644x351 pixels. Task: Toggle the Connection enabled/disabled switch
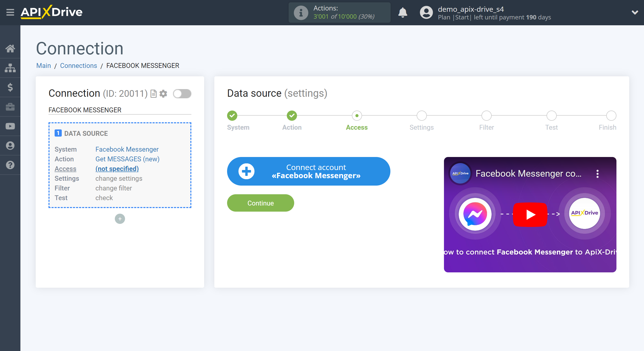point(182,94)
